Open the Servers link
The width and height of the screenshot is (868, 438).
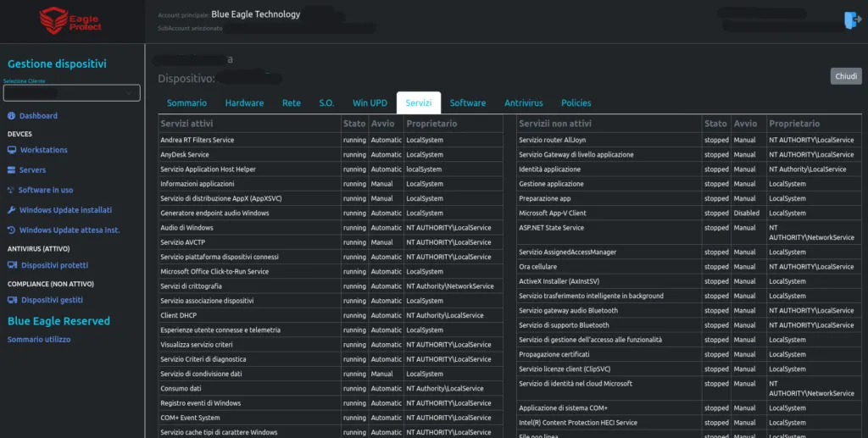pos(33,169)
